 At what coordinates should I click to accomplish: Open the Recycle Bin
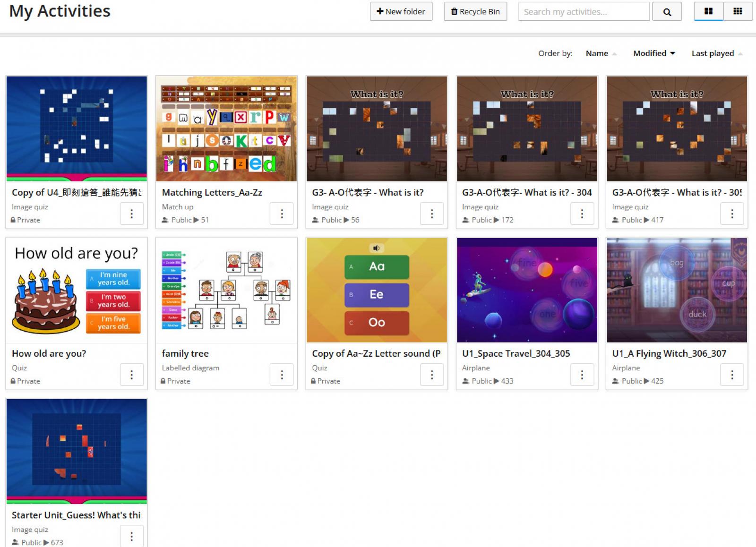coord(475,12)
